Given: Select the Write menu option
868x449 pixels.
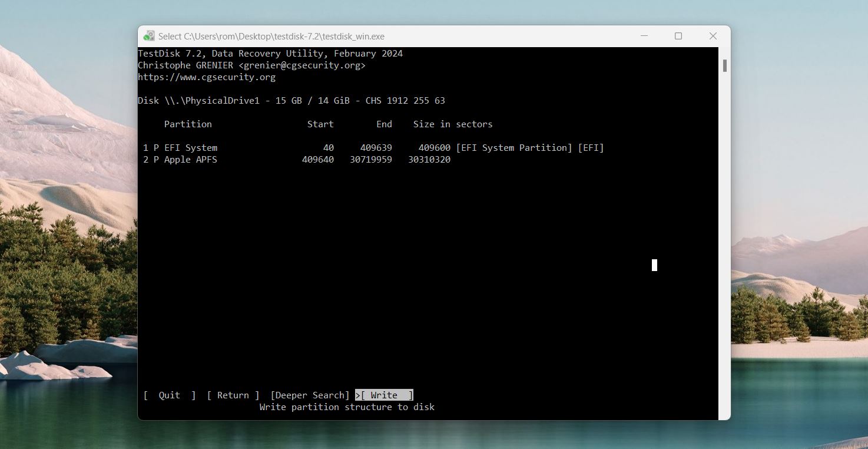Looking at the screenshot, I should 384,395.
